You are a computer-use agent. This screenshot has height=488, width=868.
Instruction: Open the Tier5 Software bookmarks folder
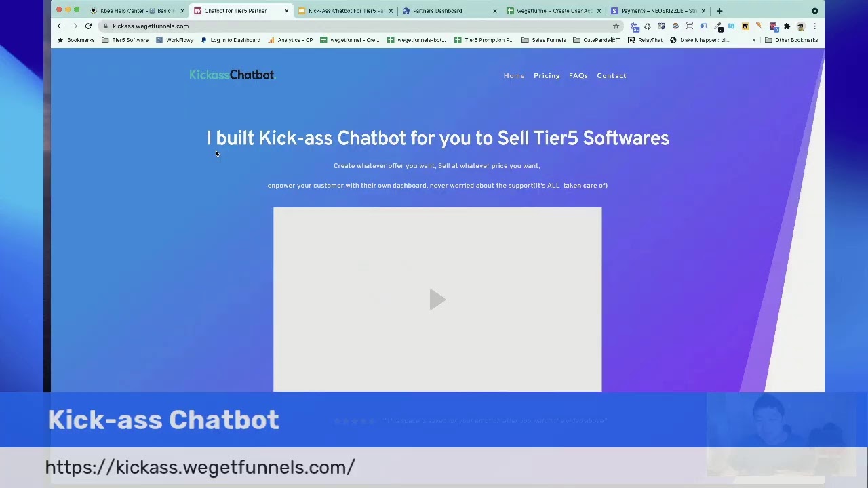click(x=125, y=40)
